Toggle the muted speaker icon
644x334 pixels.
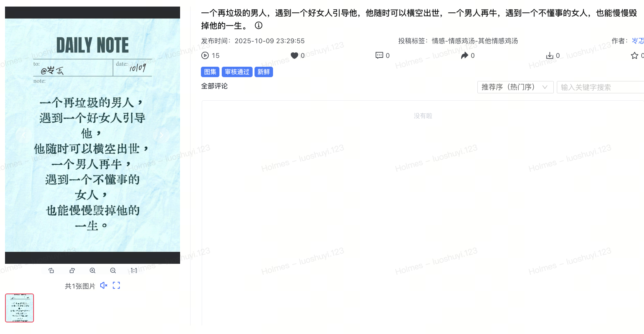(104, 285)
